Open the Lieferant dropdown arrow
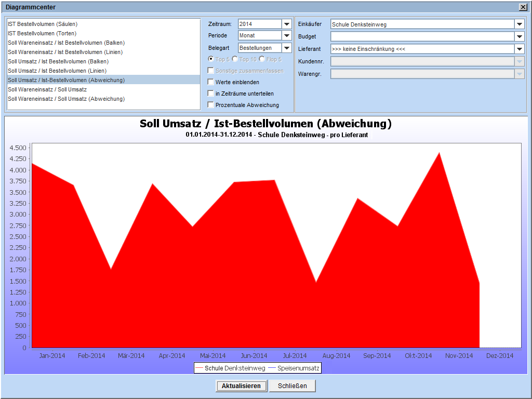 (x=520, y=49)
